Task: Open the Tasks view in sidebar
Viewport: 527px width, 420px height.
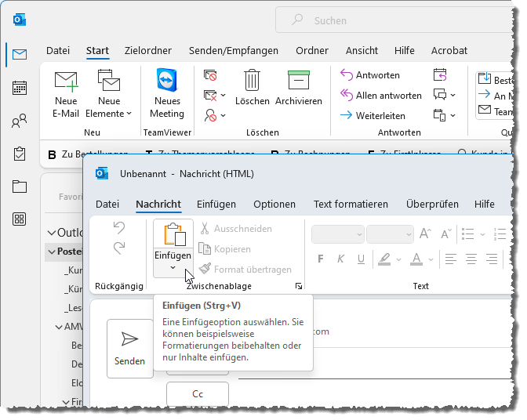Action: click(x=20, y=154)
